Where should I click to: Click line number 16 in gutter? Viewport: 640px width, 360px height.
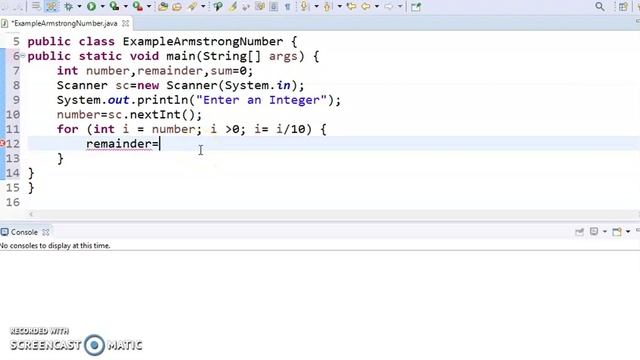(x=13, y=202)
